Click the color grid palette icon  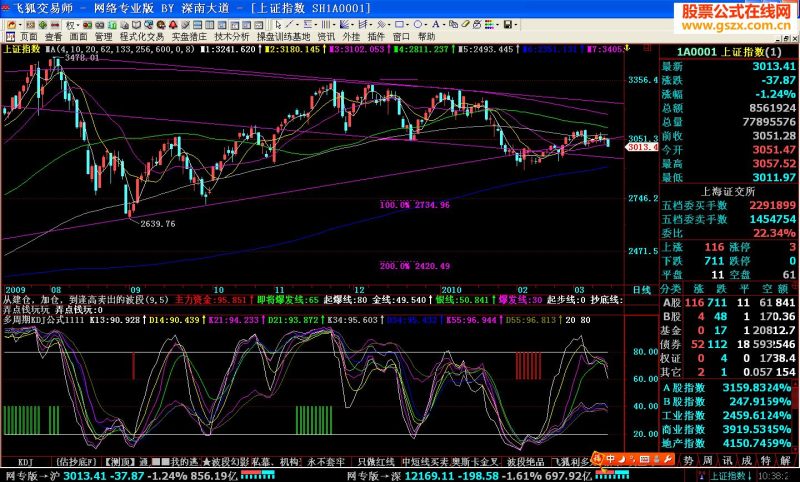pyautogui.click(x=489, y=24)
